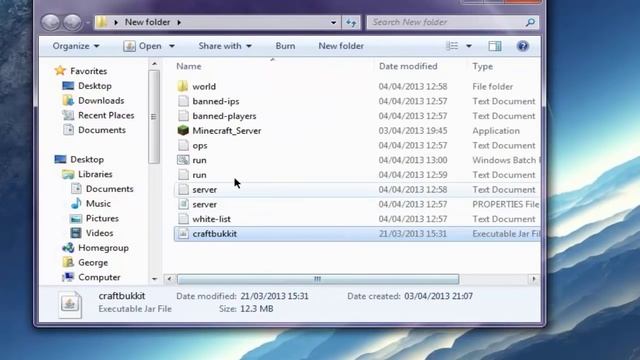Click the navigation pane scroll down arrow

click(x=154, y=279)
